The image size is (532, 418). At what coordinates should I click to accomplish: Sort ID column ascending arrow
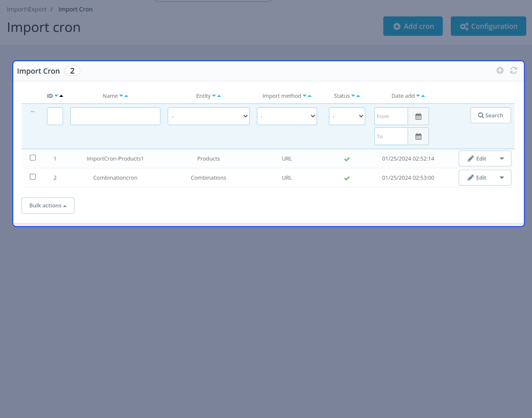point(61,96)
